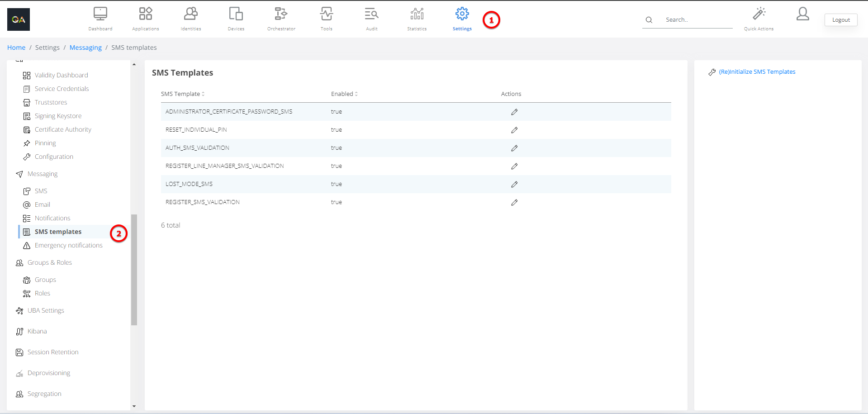Click in the Search input field
Screen dimensions: 868x414
tap(697, 20)
